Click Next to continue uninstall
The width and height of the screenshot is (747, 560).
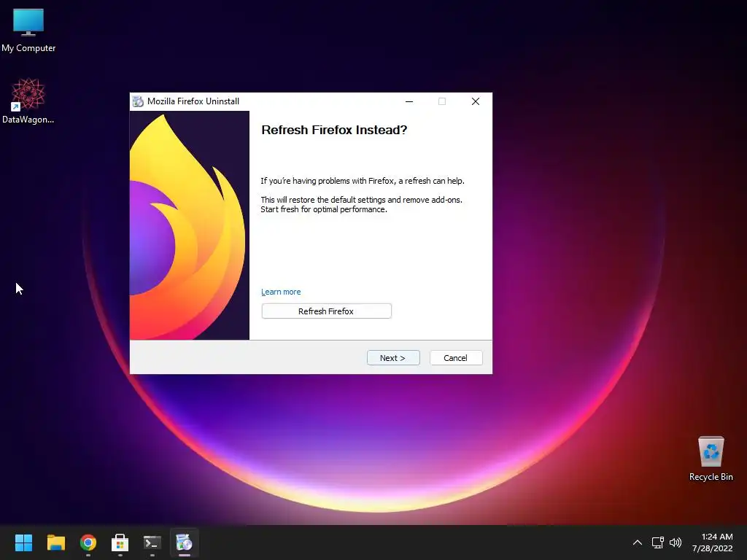(x=393, y=357)
